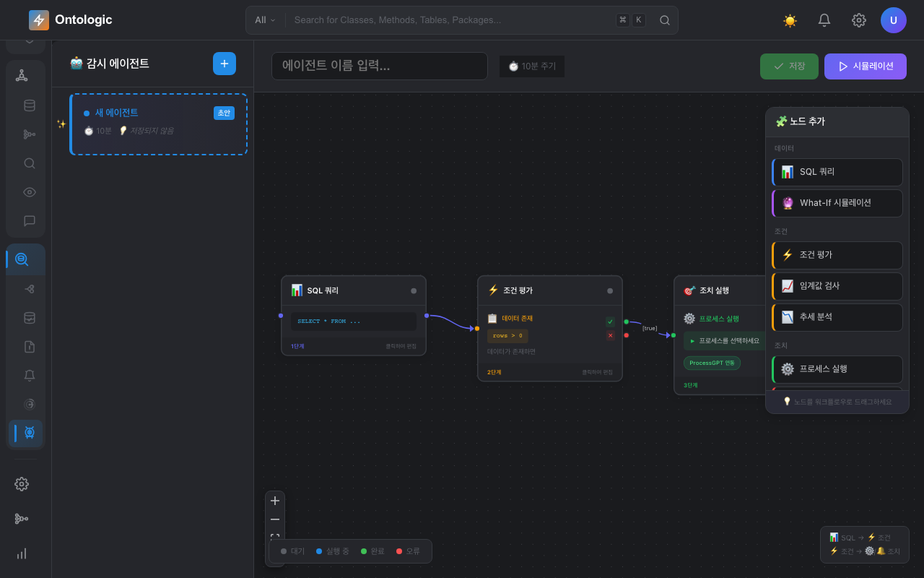The width and height of the screenshot is (924, 578).
Task: Toggle the light theme sun icon
Action: (790, 20)
